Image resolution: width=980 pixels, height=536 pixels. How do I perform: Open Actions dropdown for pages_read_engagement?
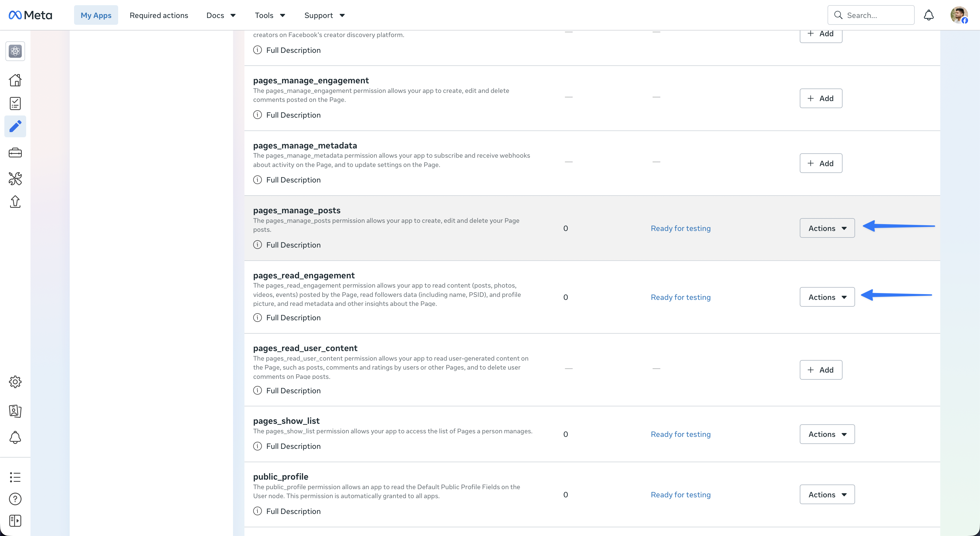(827, 297)
